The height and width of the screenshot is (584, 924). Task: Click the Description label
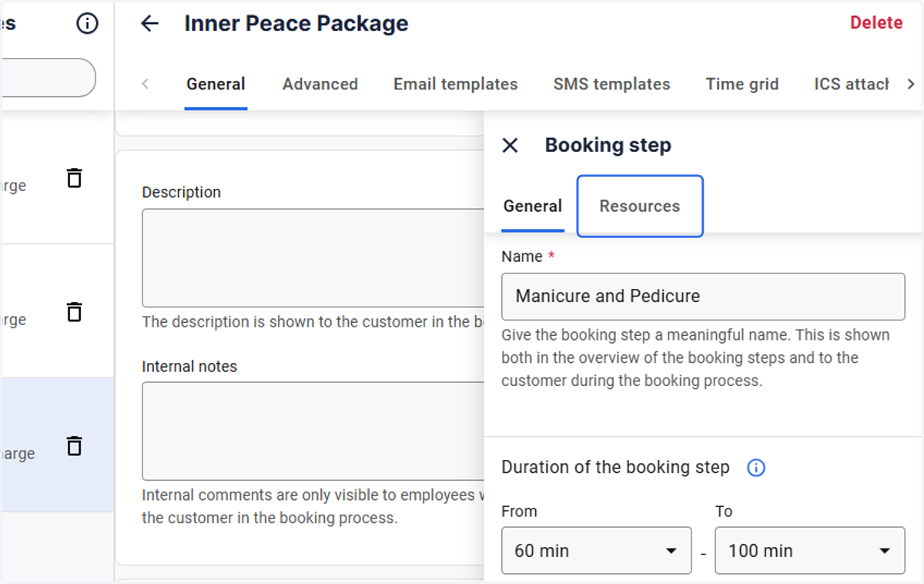click(181, 193)
